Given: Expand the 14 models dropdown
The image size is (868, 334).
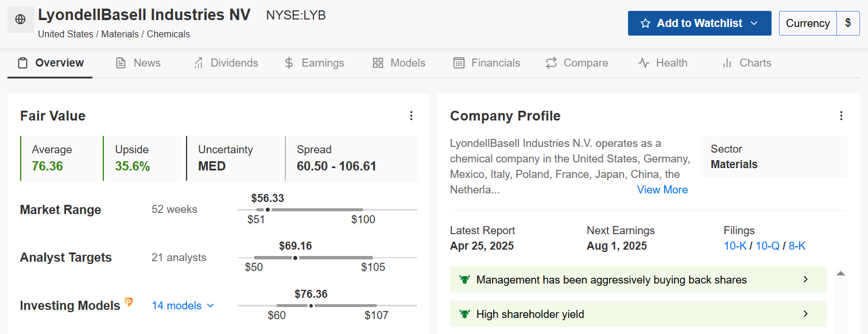Looking at the screenshot, I should tap(183, 306).
